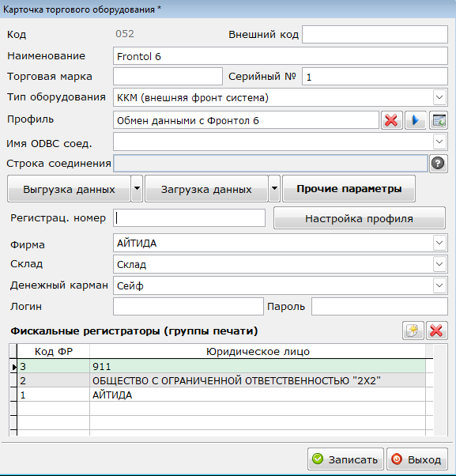Screen dimensions: 456x476
Task: Expand the Тип оборудования dropdown
Action: point(439,97)
